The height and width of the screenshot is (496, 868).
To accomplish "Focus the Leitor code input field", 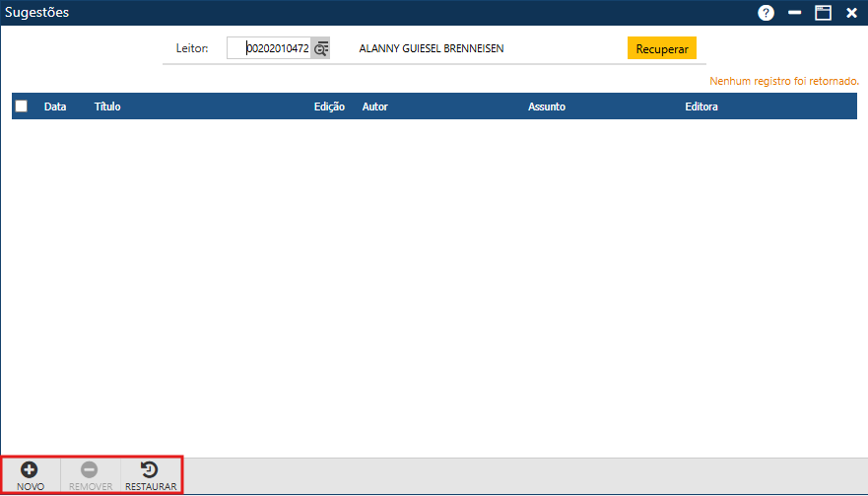I will 269,48.
